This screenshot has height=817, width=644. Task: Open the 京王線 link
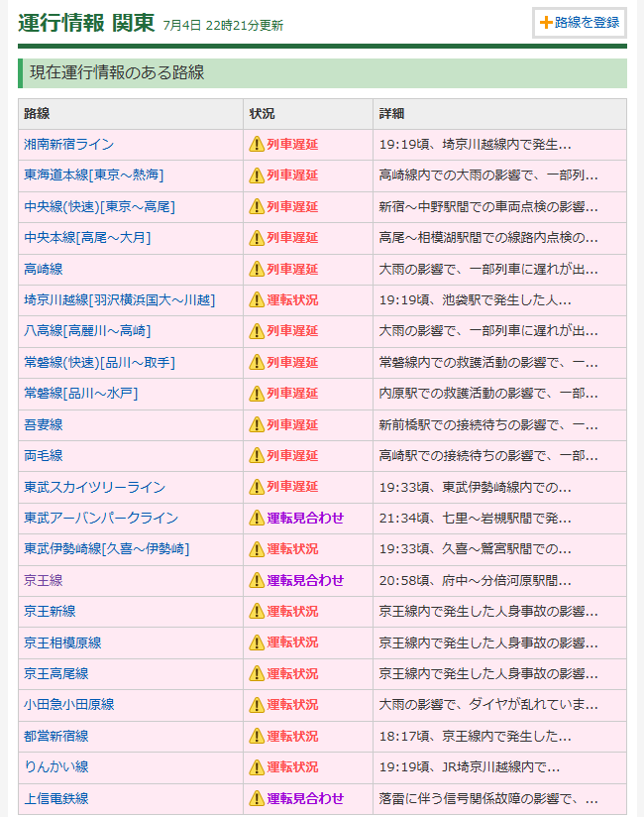click(44, 580)
